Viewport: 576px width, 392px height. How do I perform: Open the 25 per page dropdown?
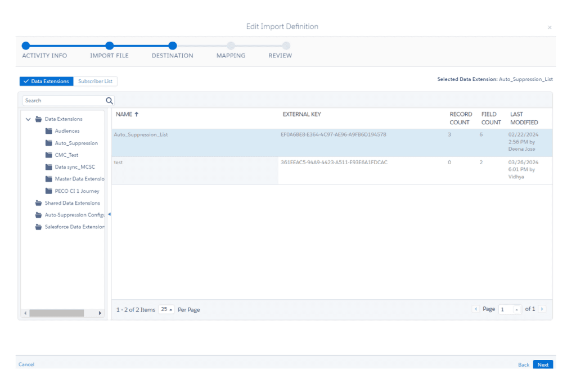(166, 309)
